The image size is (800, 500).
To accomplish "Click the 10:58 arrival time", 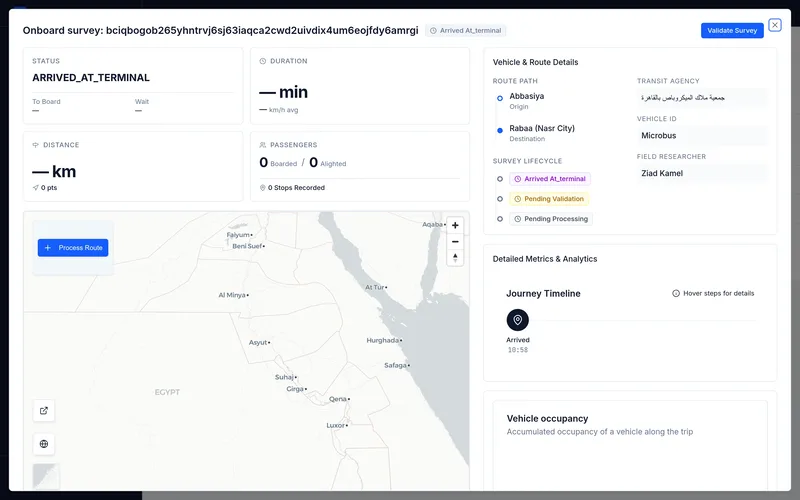I will [x=517, y=350].
